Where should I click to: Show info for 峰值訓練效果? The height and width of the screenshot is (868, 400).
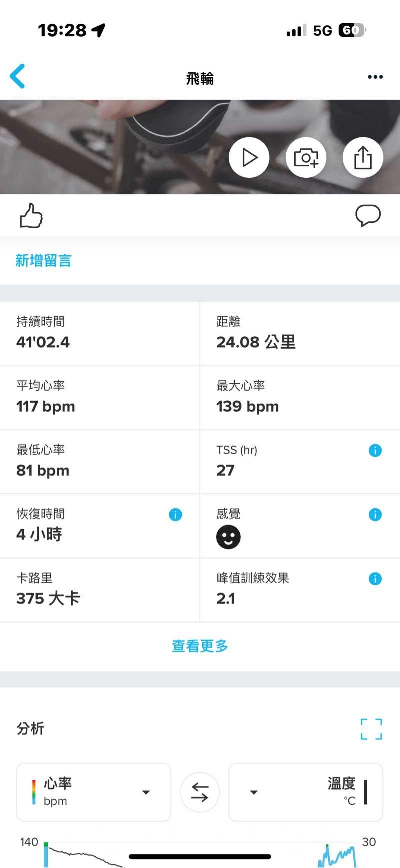point(375,579)
